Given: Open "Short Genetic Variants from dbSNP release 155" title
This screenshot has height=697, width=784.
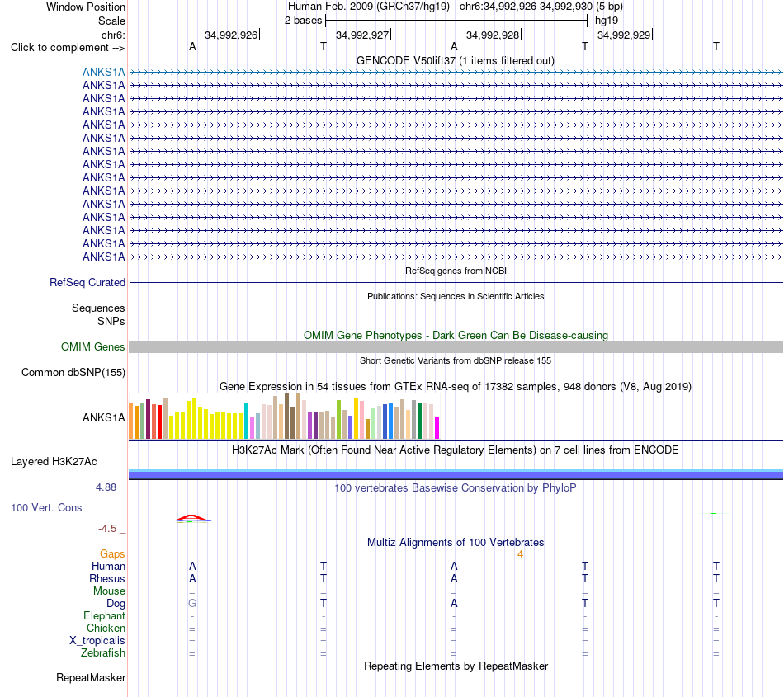Looking at the screenshot, I should [456, 360].
